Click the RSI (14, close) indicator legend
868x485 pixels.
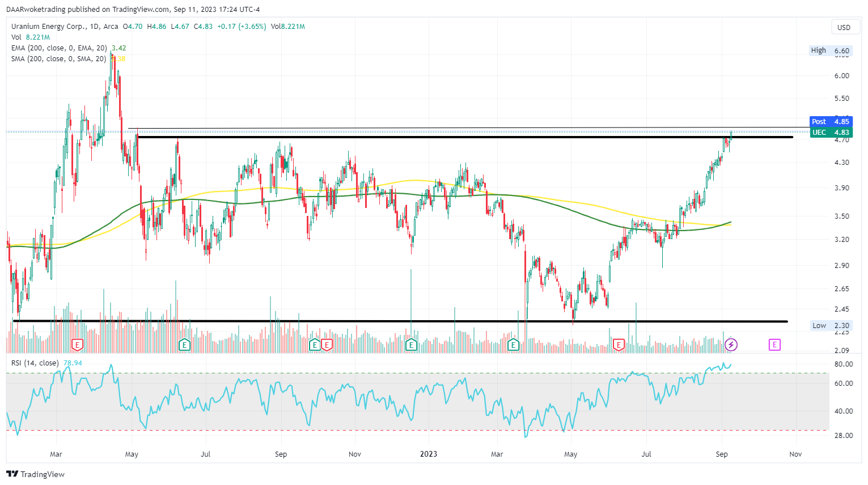35,363
